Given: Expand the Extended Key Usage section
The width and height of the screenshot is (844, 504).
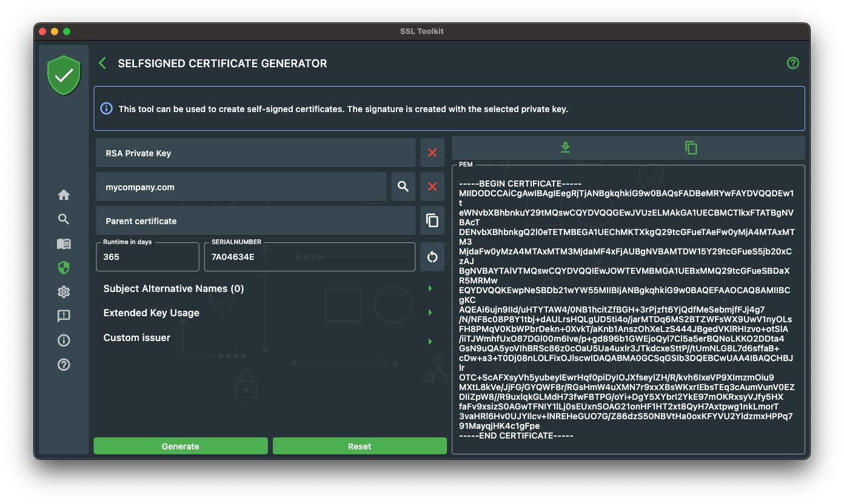Looking at the screenshot, I should tap(430, 313).
